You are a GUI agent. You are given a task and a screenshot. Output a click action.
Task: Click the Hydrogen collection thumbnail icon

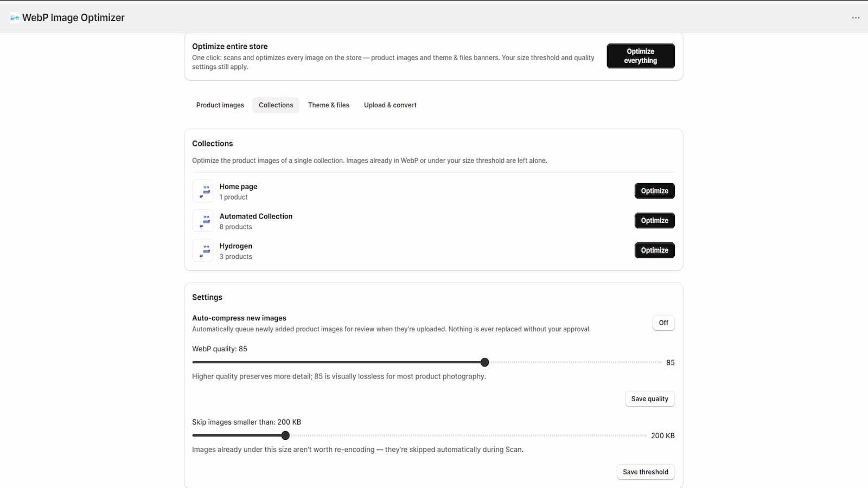[203, 251]
